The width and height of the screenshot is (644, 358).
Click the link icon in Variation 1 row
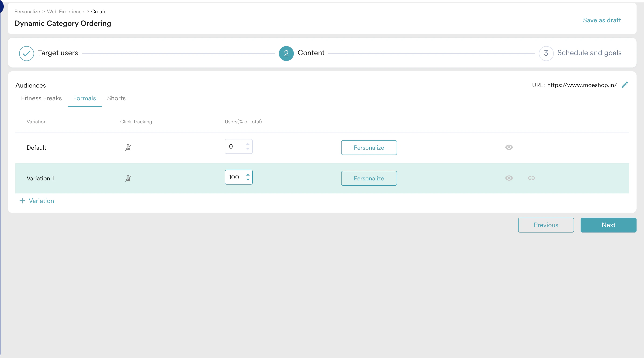tap(531, 178)
